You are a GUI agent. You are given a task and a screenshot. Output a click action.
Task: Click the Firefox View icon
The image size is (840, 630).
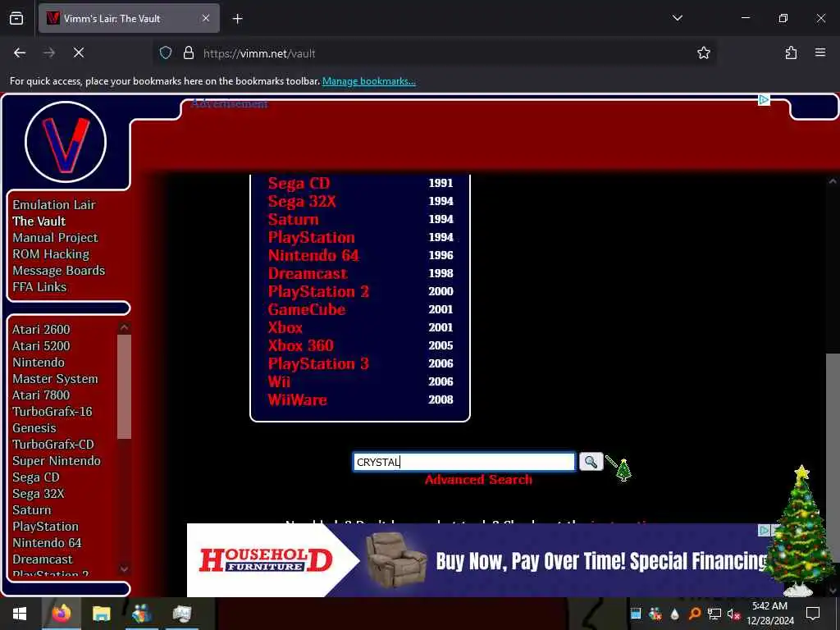click(x=16, y=19)
